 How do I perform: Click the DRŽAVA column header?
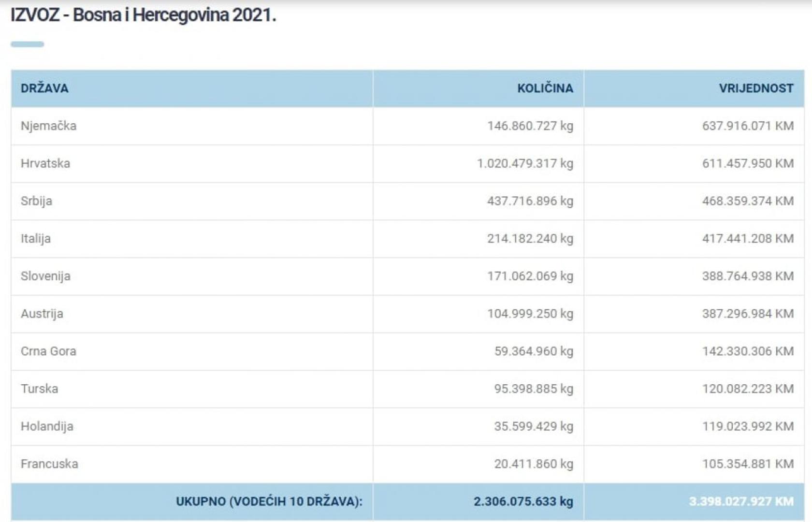[44, 88]
